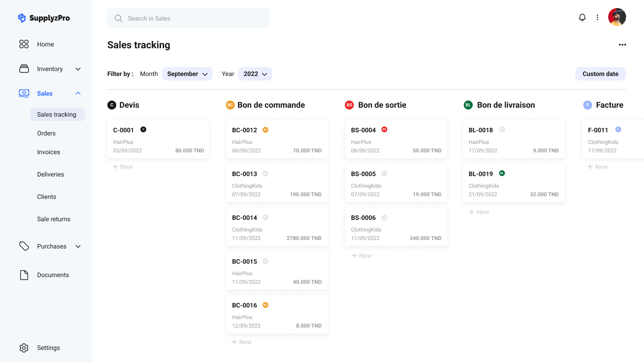644x362 pixels.
Task: Click the Sales section icon
Action: [x=24, y=93]
